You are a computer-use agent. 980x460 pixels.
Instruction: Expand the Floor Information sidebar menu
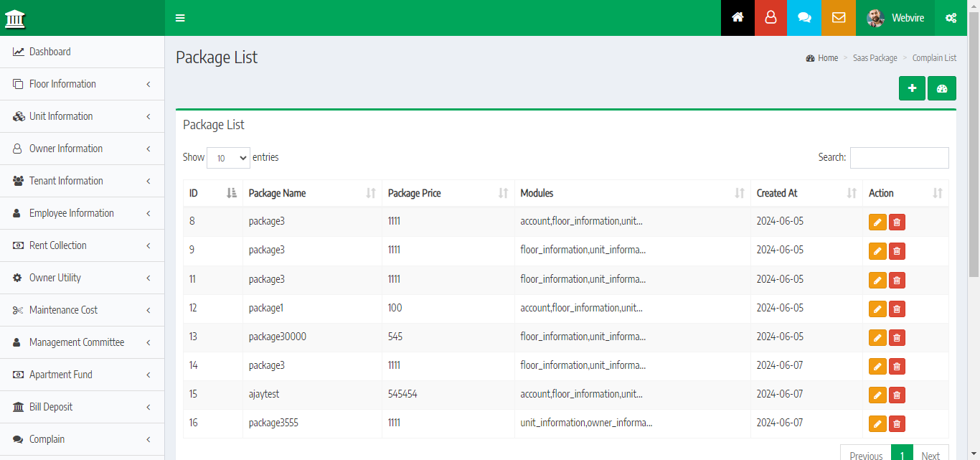pyautogui.click(x=83, y=84)
